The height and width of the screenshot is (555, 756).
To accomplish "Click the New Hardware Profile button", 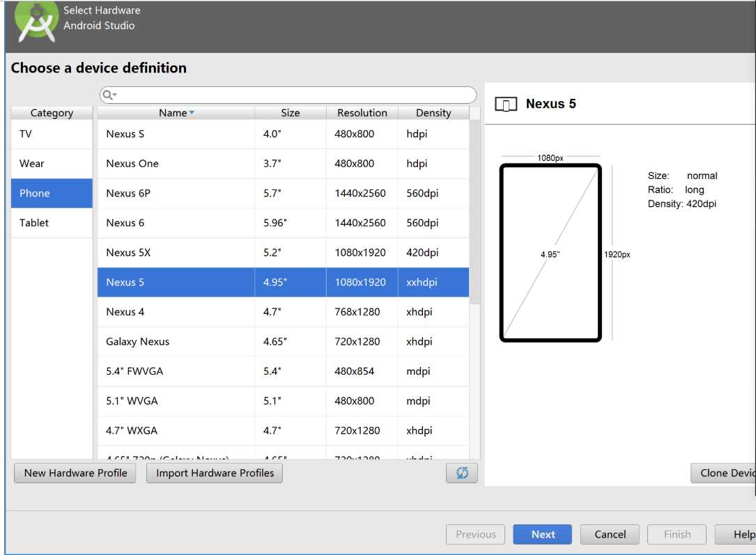I will [x=75, y=473].
